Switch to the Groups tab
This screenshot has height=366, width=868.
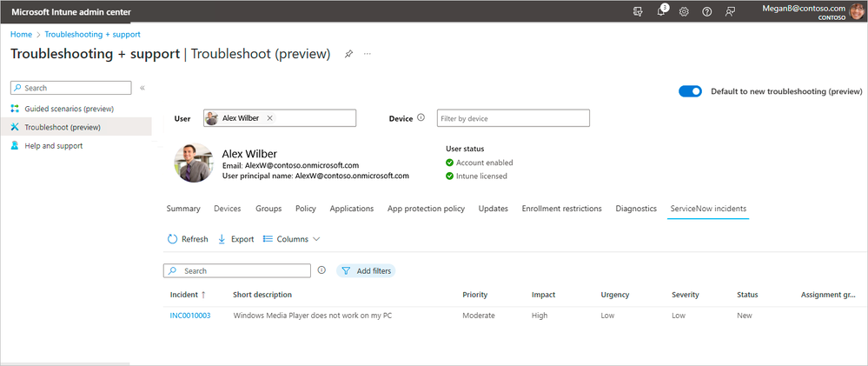(x=268, y=209)
